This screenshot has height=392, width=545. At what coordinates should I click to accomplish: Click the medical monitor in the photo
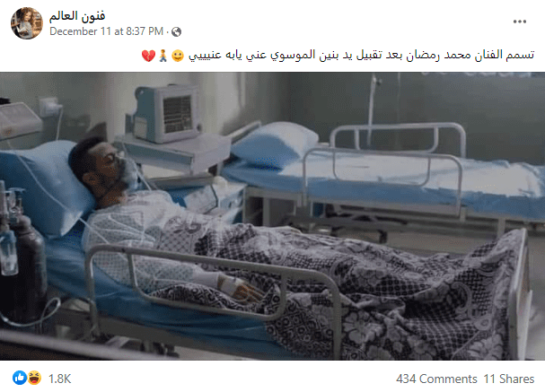pos(165,113)
